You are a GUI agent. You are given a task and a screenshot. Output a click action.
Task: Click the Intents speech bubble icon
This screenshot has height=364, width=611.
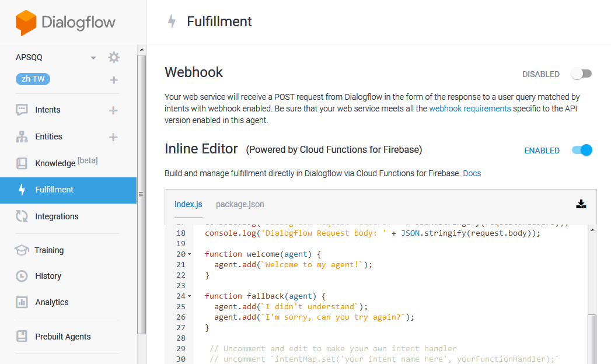pos(22,110)
